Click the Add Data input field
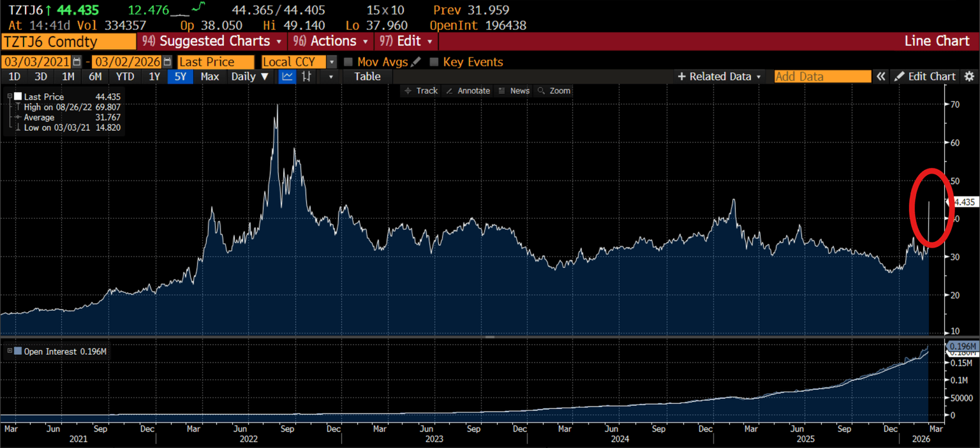The width and height of the screenshot is (980, 448). (822, 77)
